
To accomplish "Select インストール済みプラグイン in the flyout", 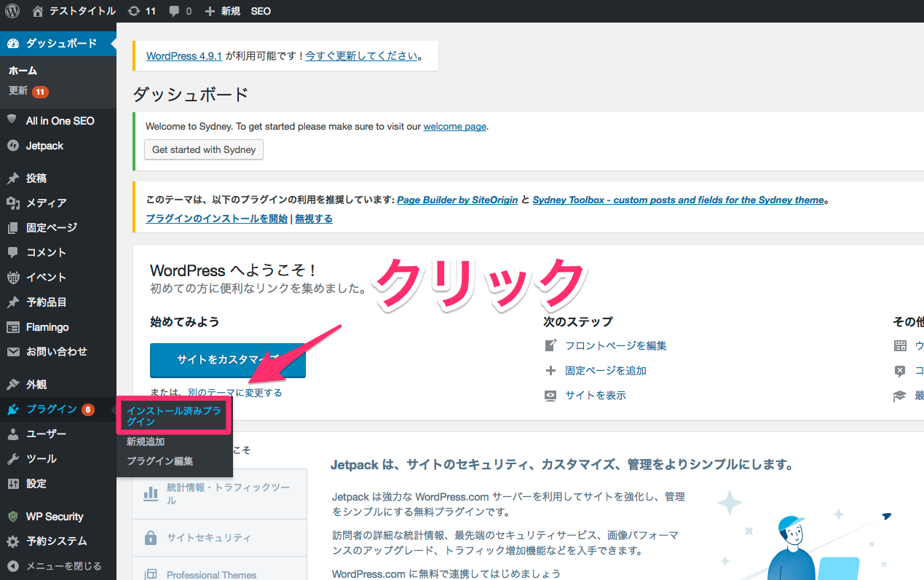I will pos(174,416).
